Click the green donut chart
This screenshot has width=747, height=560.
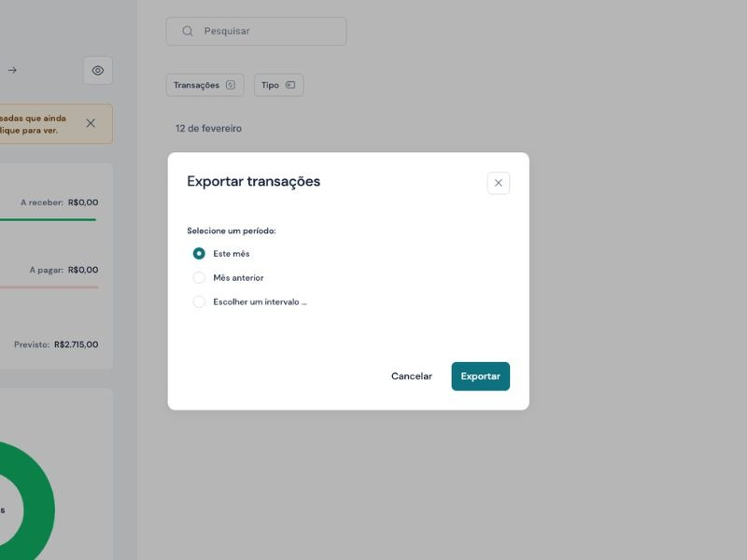pyautogui.click(x=39, y=467)
